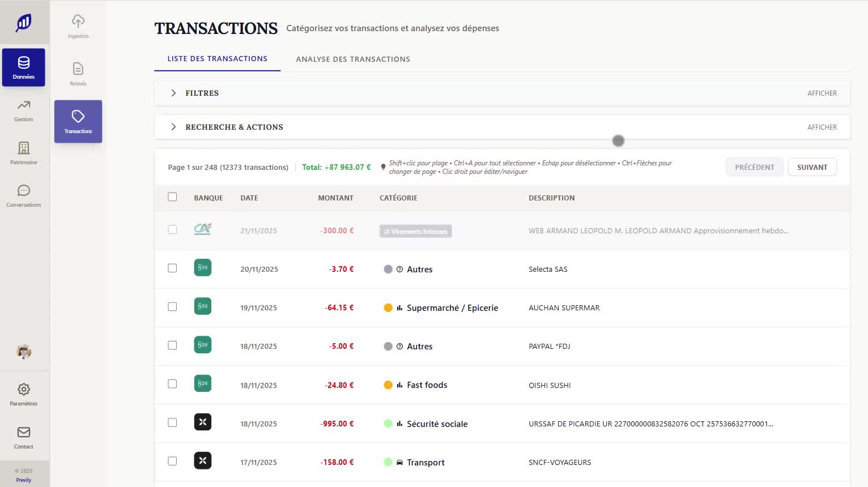
Task: Sort by the CATÉGORIE column header
Action: point(398,198)
